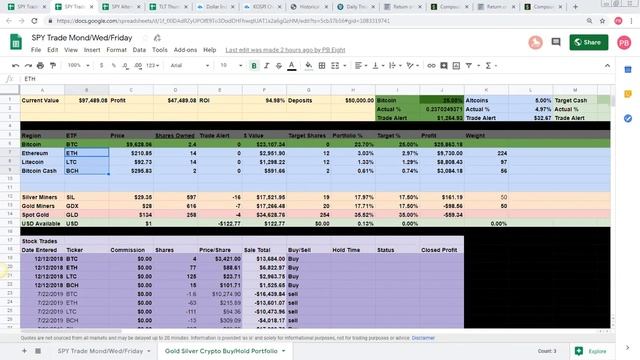Image resolution: width=640 pixels, height=360 pixels.
Task: Open vertical align dropdown
Action: 378,66
